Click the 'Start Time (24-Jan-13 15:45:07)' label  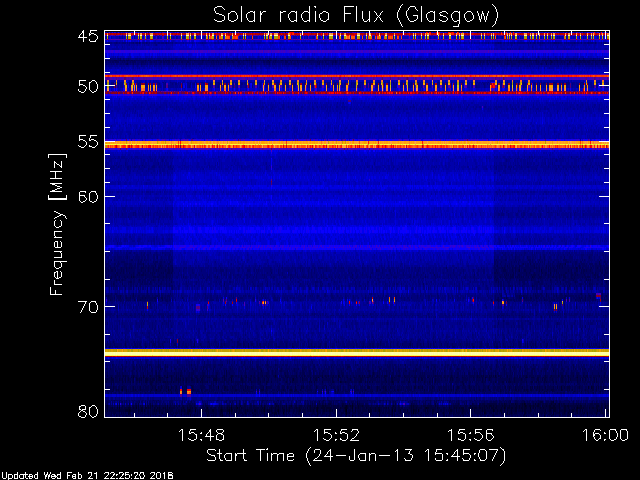click(356, 456)
